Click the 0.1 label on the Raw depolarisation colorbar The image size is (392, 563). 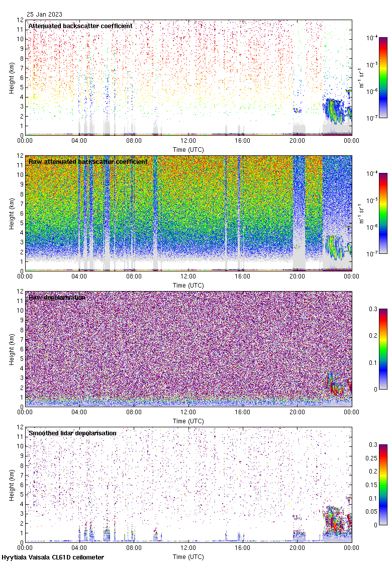pyautogui.click(x=373, y=362)
